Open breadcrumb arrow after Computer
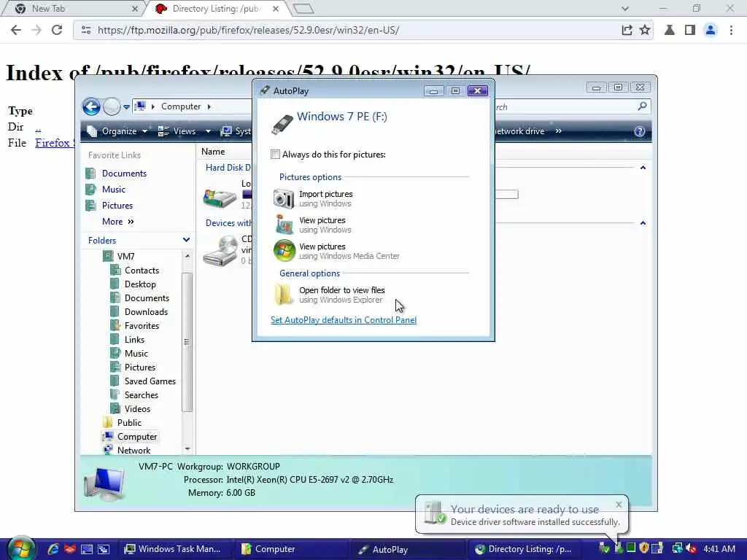This screenshot has width=747, height=560. (x=209, y=106)
